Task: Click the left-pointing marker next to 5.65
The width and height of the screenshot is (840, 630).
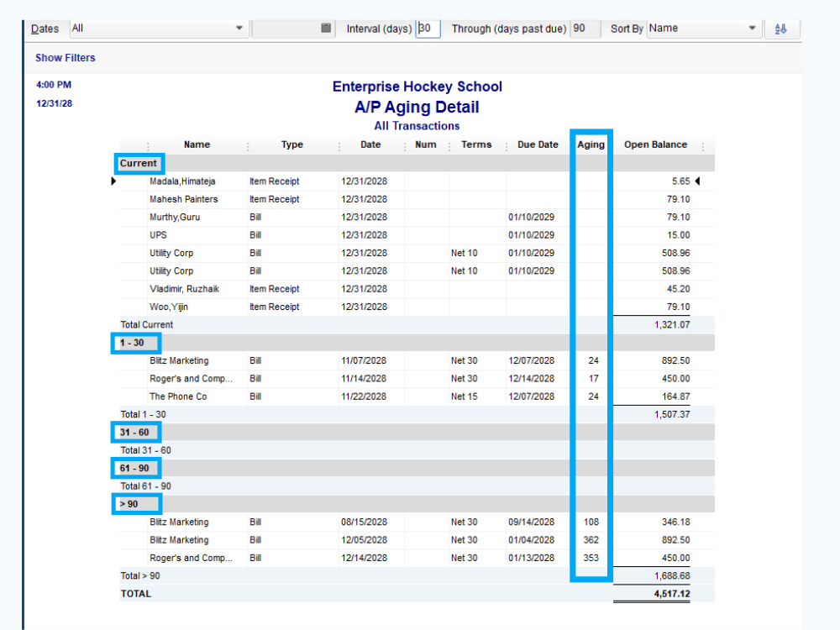Action: (x=697, y=181)
